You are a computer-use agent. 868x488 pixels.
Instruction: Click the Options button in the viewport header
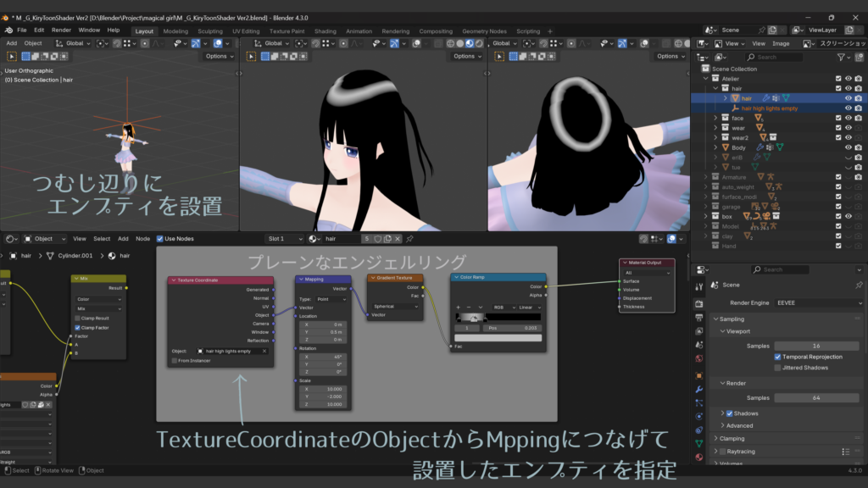point(217,56)
